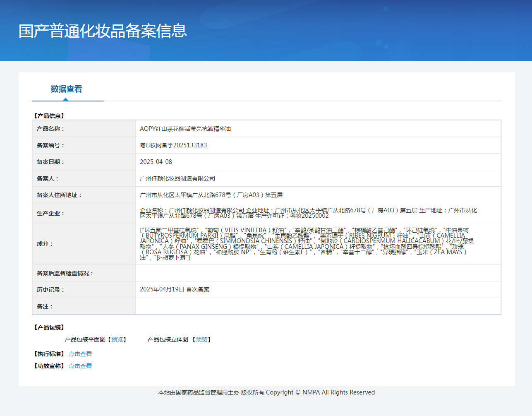Screen dimensions: 532x416
Task: Click the 【产品信息】 section heading
Action: pos(49,116)
